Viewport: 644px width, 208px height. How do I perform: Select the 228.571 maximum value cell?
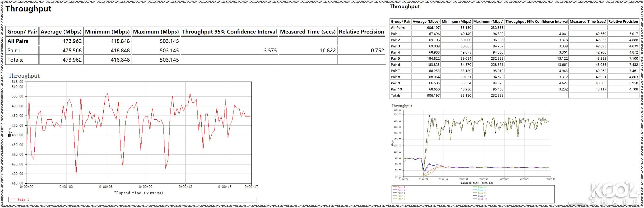(488, 65)
